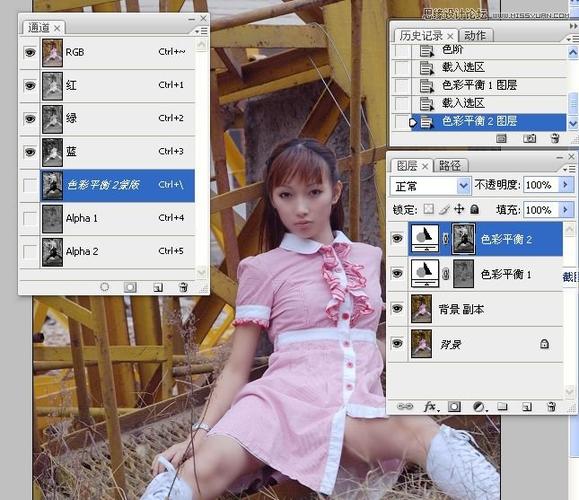Hide 背景 layer eye
The height and width of the screenshot is (500, 579).
(397, 343)
